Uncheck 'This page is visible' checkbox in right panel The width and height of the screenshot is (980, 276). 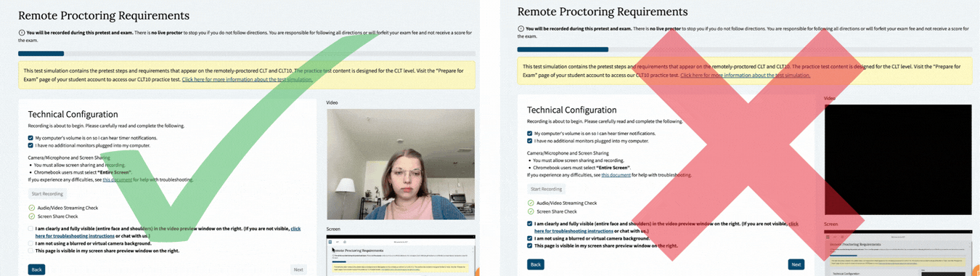click(530, 246)
